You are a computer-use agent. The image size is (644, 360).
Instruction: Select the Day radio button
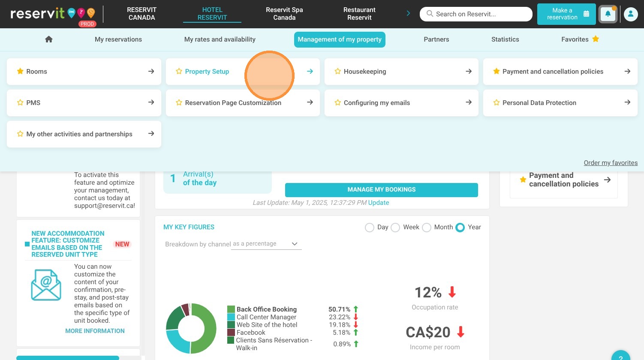pos(370,228)
